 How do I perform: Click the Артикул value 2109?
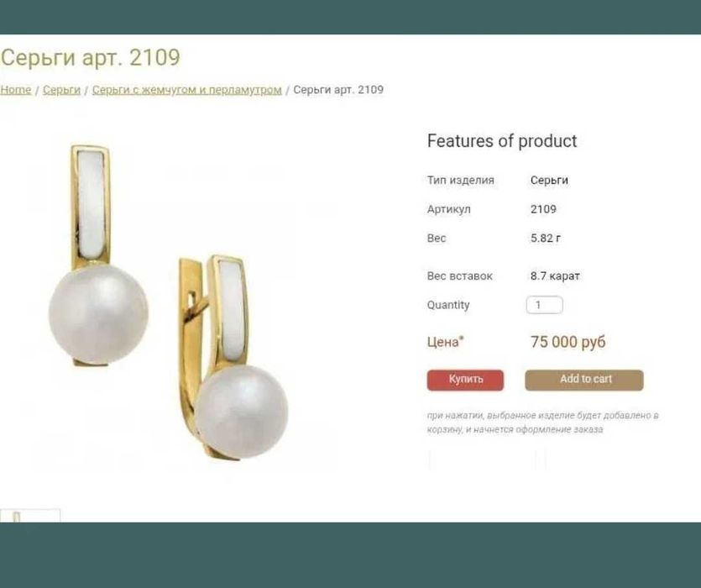[544, 209]
